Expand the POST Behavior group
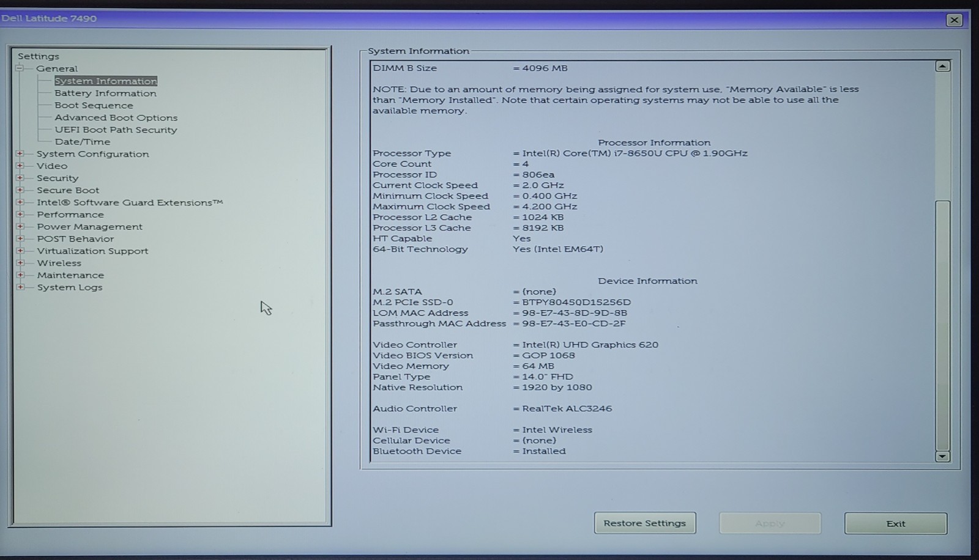979x560 pixels. pyautogui.click(x=20, y=238)
